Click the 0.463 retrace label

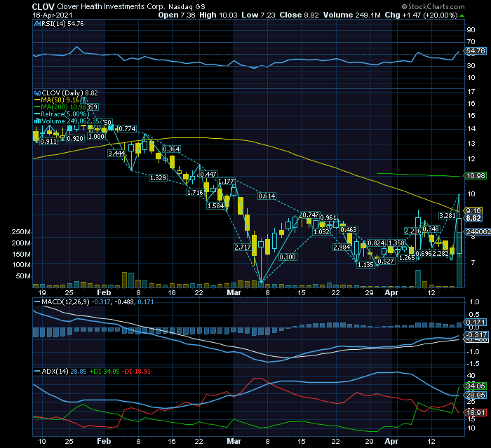(x=349, y=229)
